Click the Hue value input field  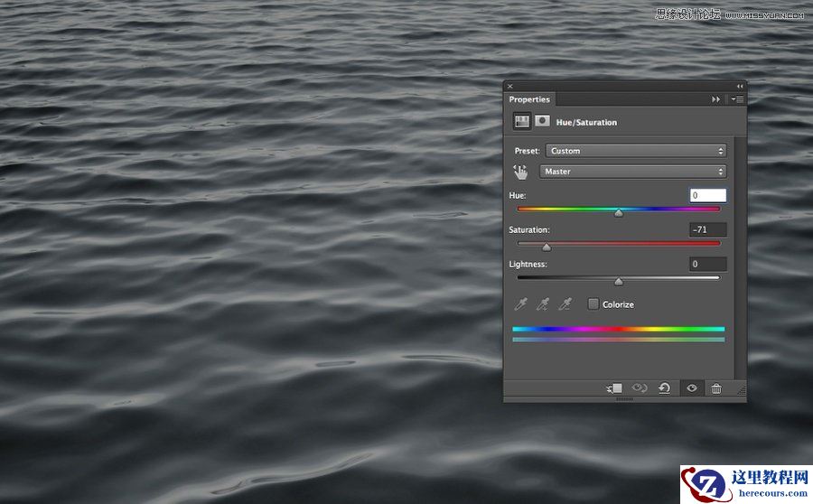[x=708, y=195]
